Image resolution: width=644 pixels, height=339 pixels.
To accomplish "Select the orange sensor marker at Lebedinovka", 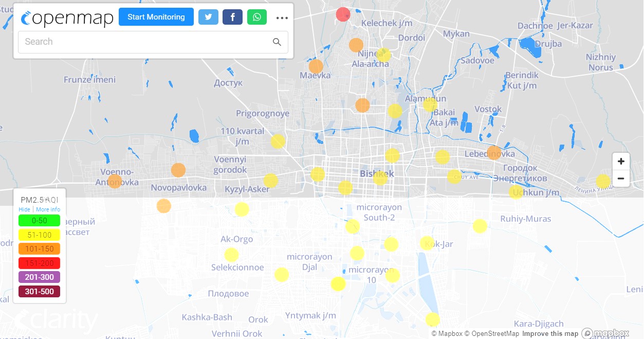I will point(494,153).
